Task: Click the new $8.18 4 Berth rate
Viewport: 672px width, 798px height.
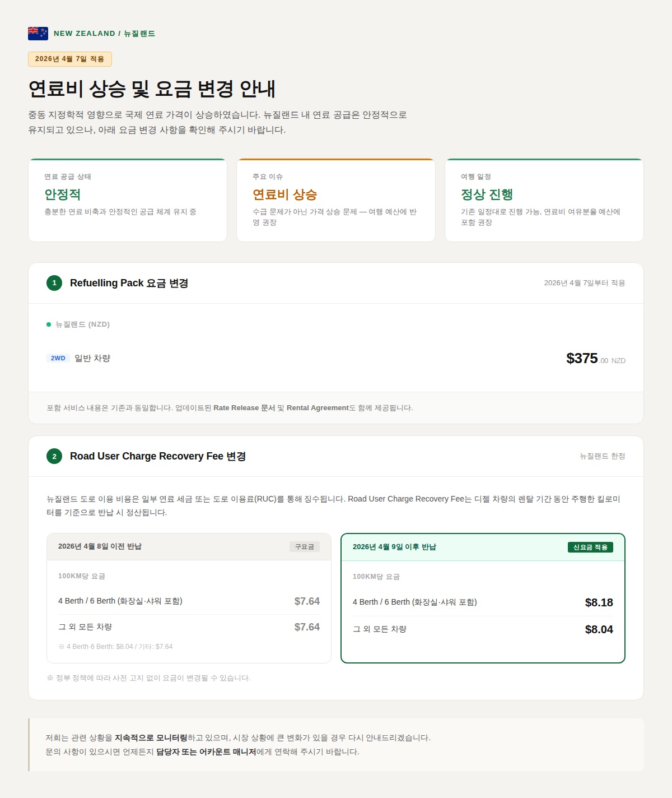Action: tap(599, 602)
